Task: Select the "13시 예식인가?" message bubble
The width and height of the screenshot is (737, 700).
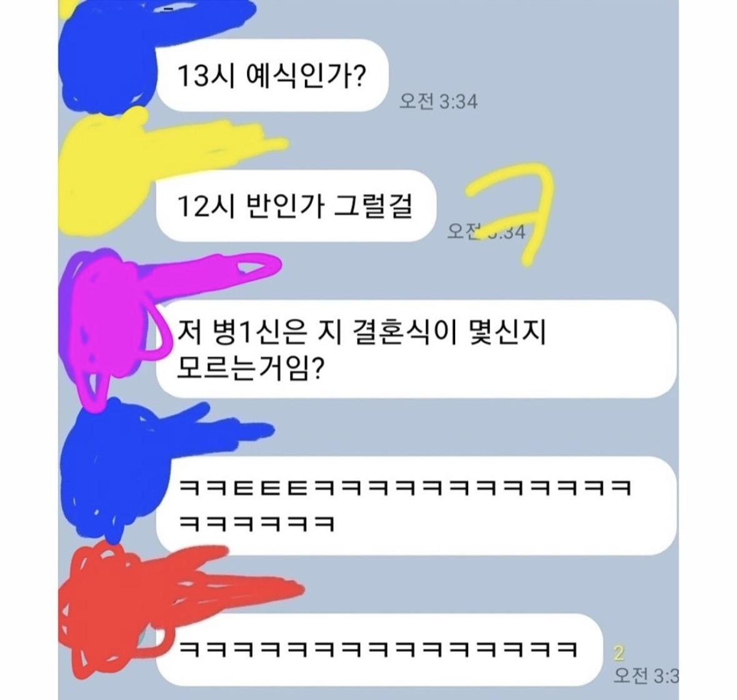Action: click(x=272, y=76)
